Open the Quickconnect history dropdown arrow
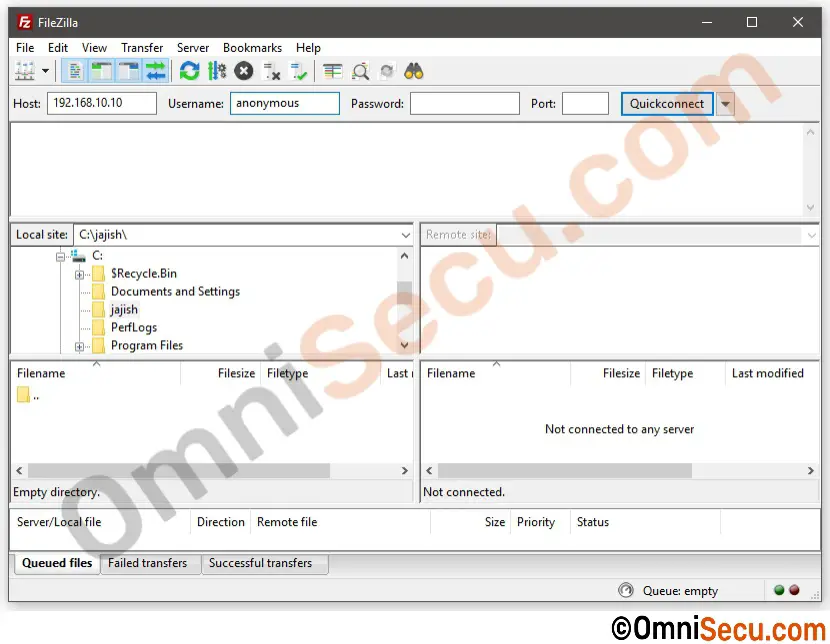This screenshot has width=830, height=644. pyautogui.click(x=725, y=104)
